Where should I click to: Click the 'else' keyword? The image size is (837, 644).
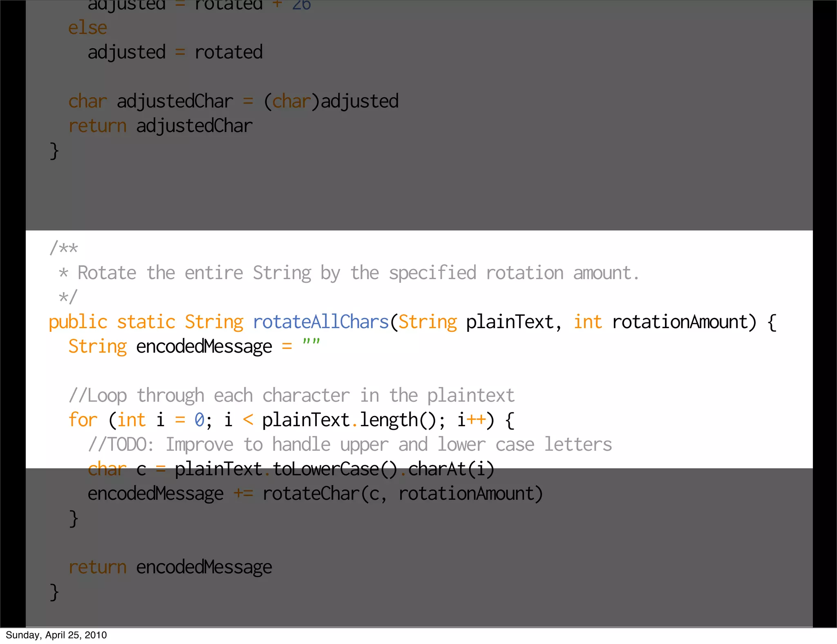pyautogui.click(x=87, y=28)
